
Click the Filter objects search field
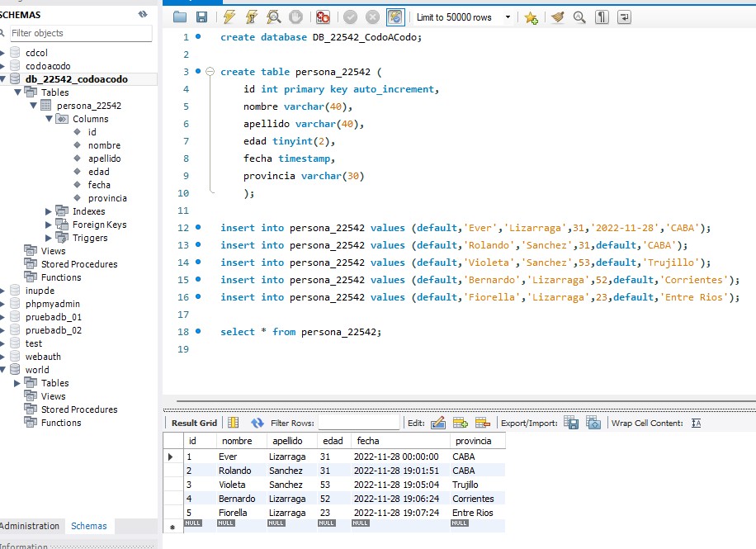80,33
